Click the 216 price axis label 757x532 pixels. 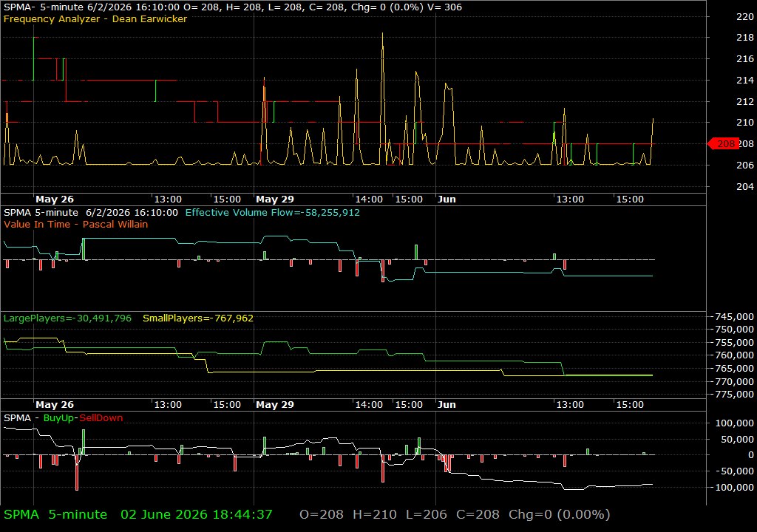(x=745, y=58)
